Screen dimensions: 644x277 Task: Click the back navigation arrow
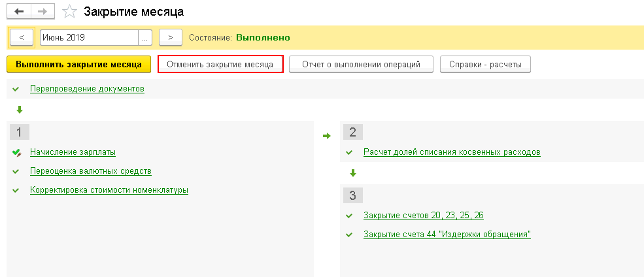[x=19, y=12]
